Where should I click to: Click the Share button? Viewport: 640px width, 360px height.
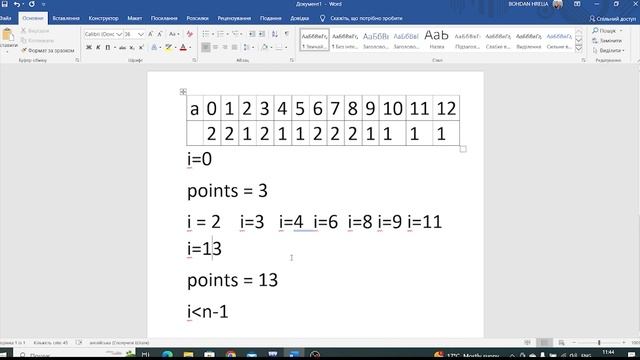click(612, 19)
